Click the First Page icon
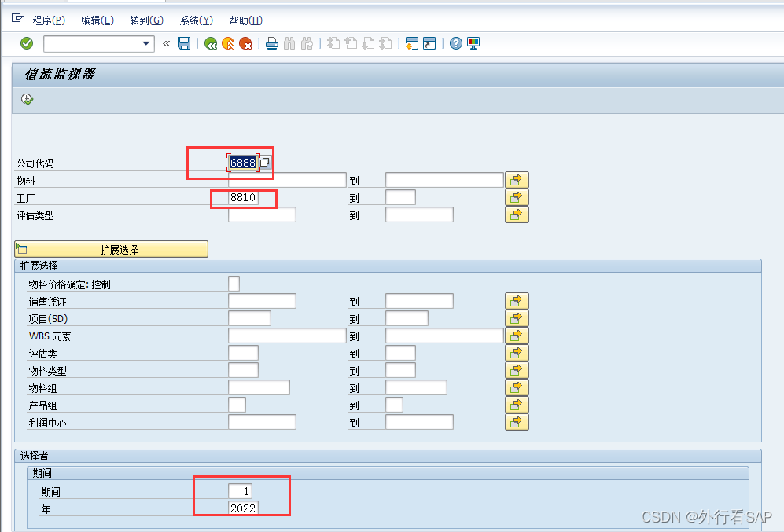Viewport: 784px width, 532px height. coord(333,43)
